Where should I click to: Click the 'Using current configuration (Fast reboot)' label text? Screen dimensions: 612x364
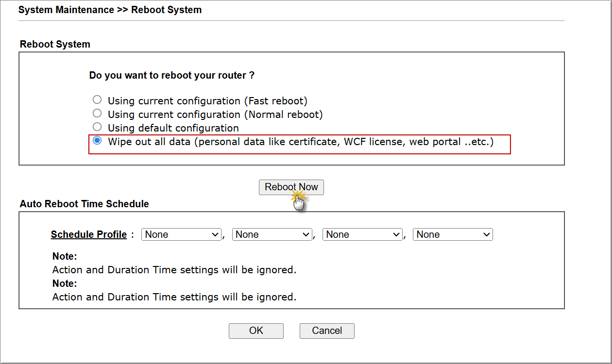pos(207,101)
